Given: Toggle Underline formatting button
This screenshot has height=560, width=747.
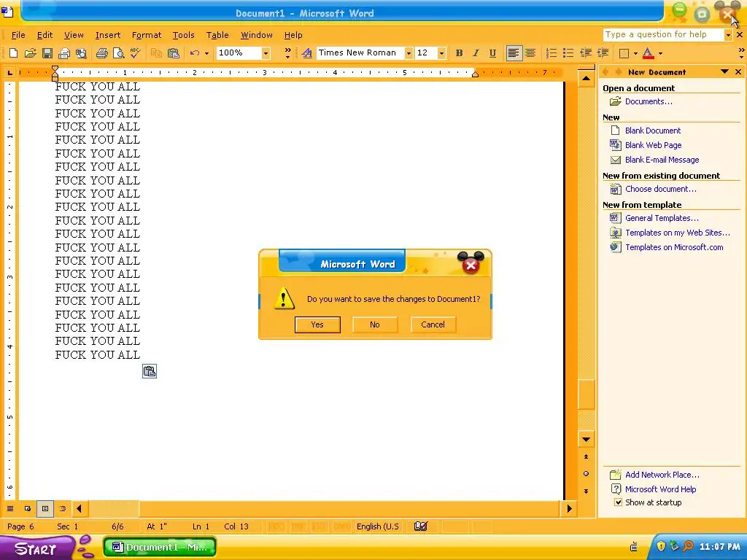Looking at the screenshot, I should coord(492,52).
